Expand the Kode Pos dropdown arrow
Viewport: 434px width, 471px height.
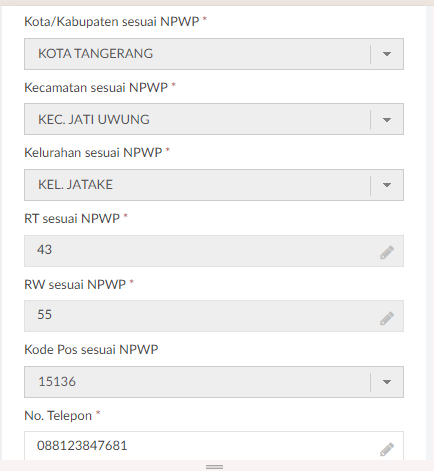387,382
